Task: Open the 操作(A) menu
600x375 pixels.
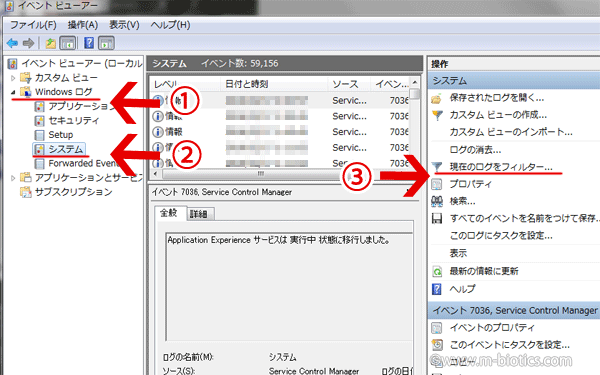Action: point(83,25)
